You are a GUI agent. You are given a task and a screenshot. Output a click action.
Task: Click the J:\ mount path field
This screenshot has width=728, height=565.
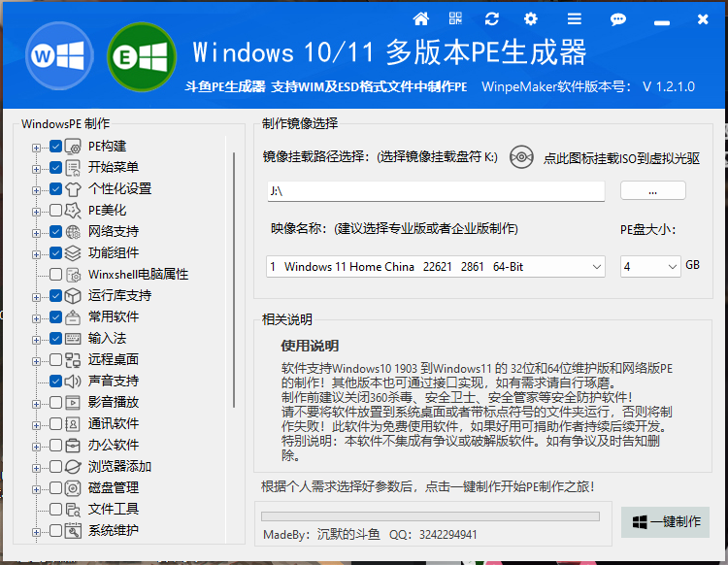point(436,191)
